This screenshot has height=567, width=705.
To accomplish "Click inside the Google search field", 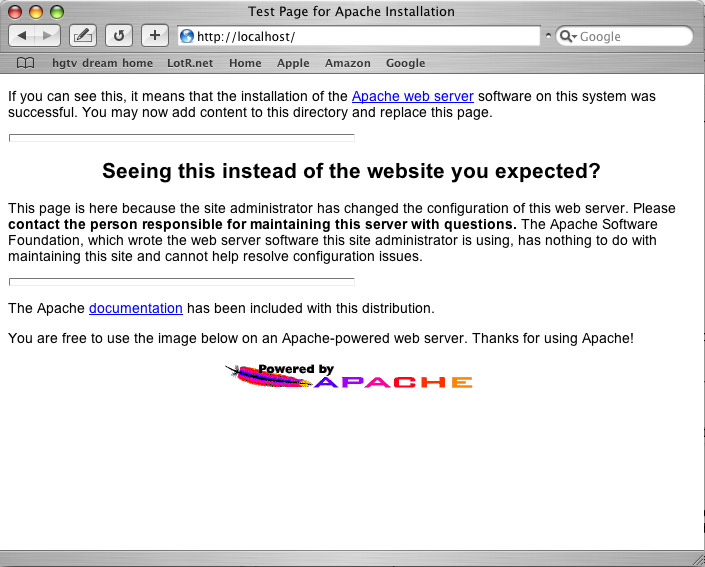I will click(x=632, y=36).
